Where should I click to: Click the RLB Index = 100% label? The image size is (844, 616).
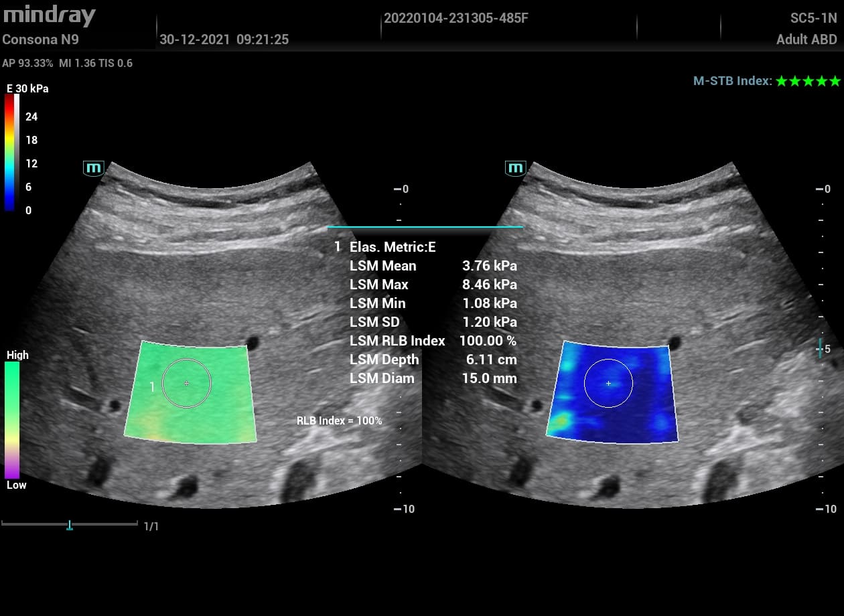339,421
